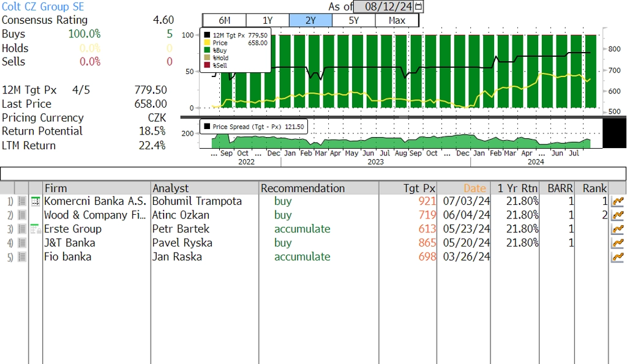Select the 6M time range tab
The height and width of the screenshot is (364, 627).
(x=224, y=20)
